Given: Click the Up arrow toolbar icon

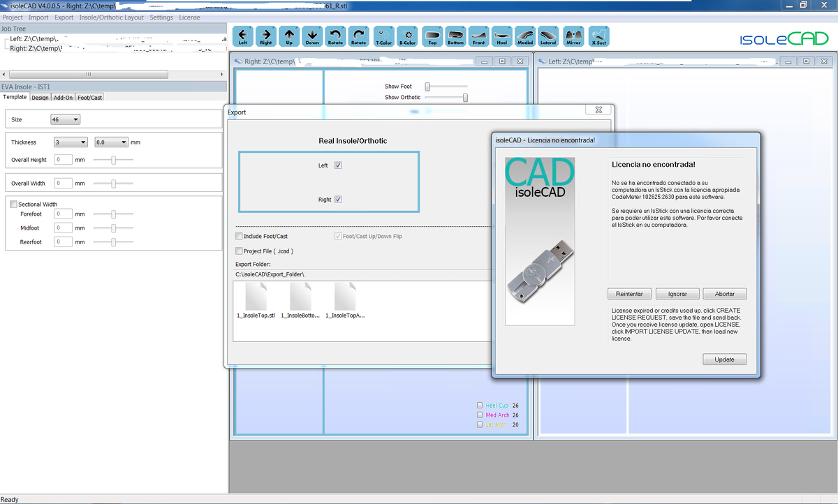Looking at the screenshot, I should (x=289, y=36).
